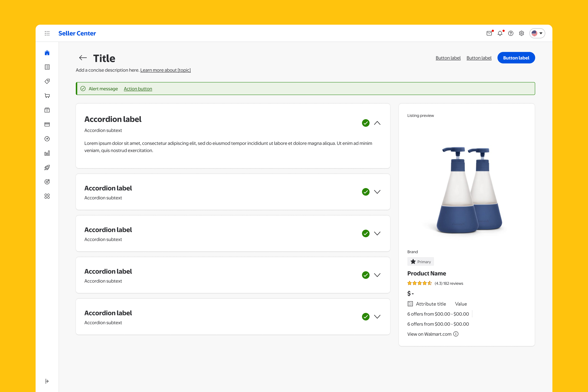
Task: Open the mail inbox icon
Action: (489, 33)
